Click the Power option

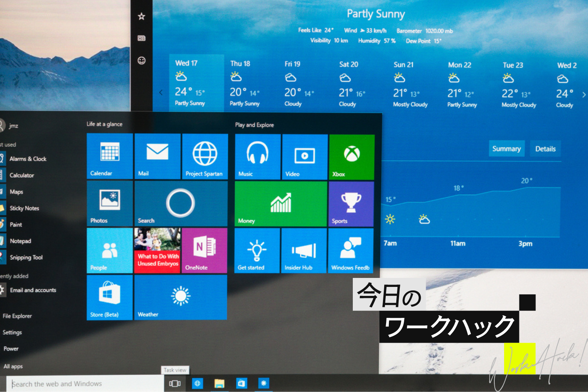point(11,349)
